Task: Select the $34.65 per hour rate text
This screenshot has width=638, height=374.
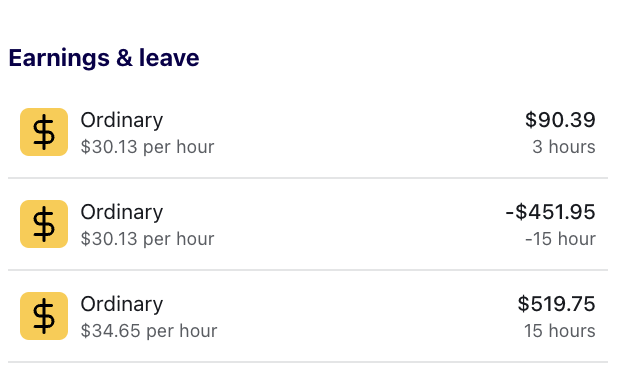Action: click(149, 331)
